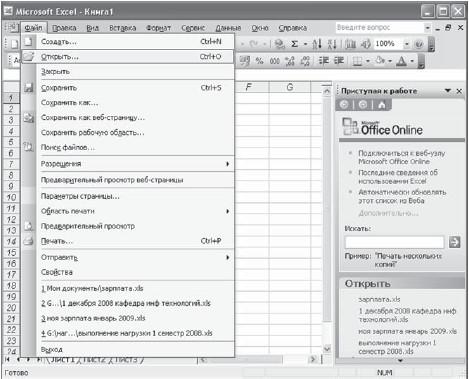Expand the Область печати submenu

(228, 211)
